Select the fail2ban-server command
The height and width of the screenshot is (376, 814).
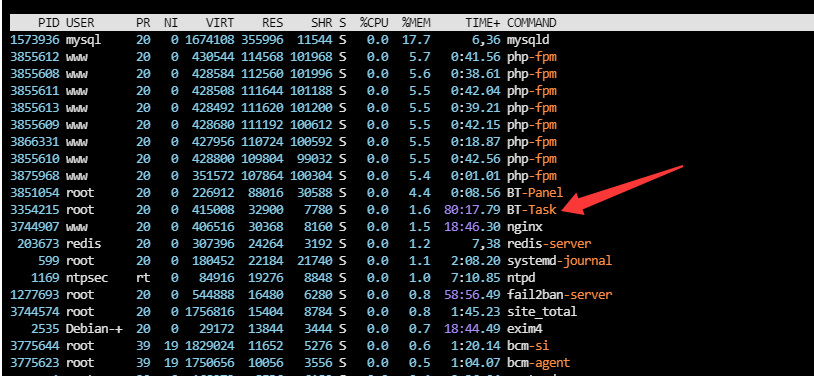[x=560, y=294]
